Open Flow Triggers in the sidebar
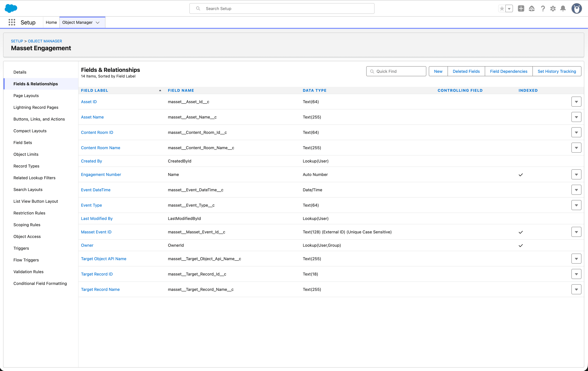This screenshot has width=588, height=371. point(26,260)
